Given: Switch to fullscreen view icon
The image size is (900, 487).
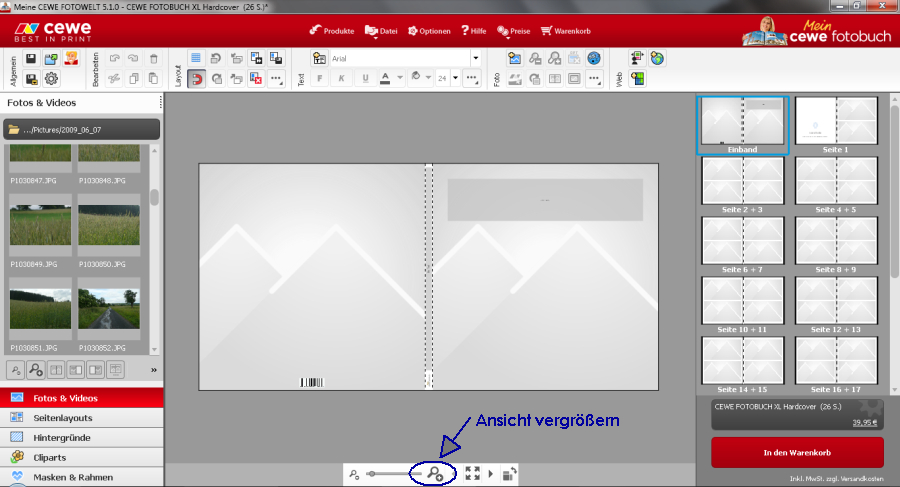Looking at the screenshot, I should (x=472, y=474).
